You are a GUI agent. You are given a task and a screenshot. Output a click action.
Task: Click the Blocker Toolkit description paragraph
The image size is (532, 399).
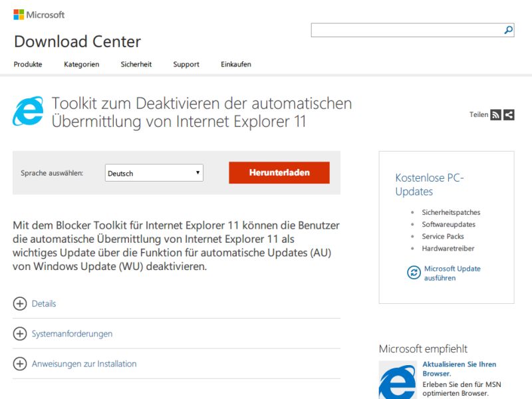tap(176, 245)
